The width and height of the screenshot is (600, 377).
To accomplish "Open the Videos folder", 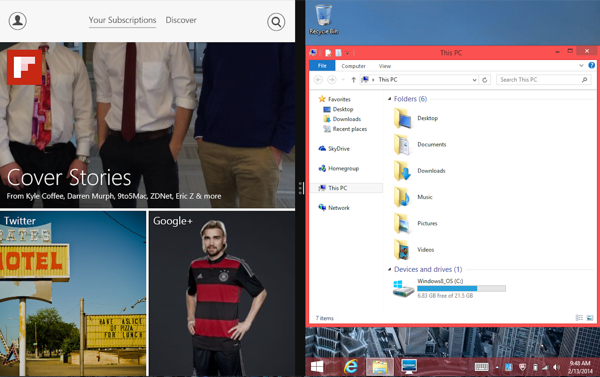I will (414, 250).
